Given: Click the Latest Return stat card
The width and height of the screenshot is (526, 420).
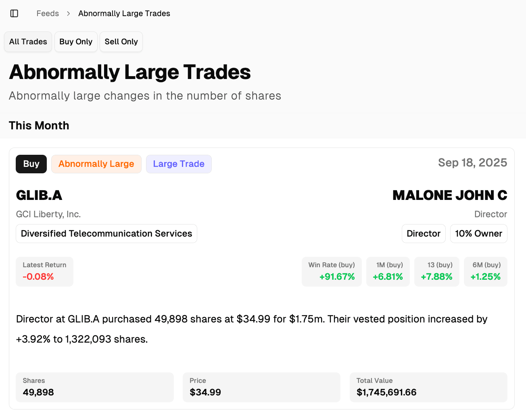Looking at the screenshot, I should (x=44, y=271).
